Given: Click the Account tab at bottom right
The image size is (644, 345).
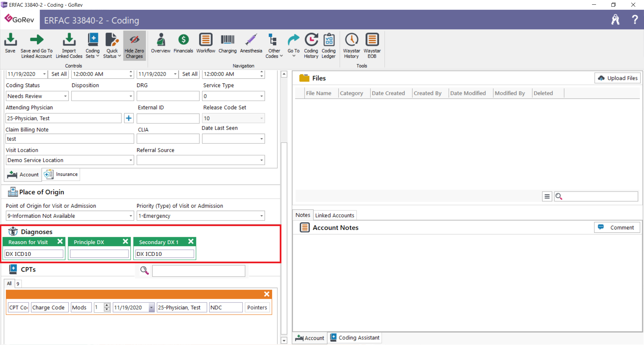Looking at the screenshot, I should [x=310, y=338].
